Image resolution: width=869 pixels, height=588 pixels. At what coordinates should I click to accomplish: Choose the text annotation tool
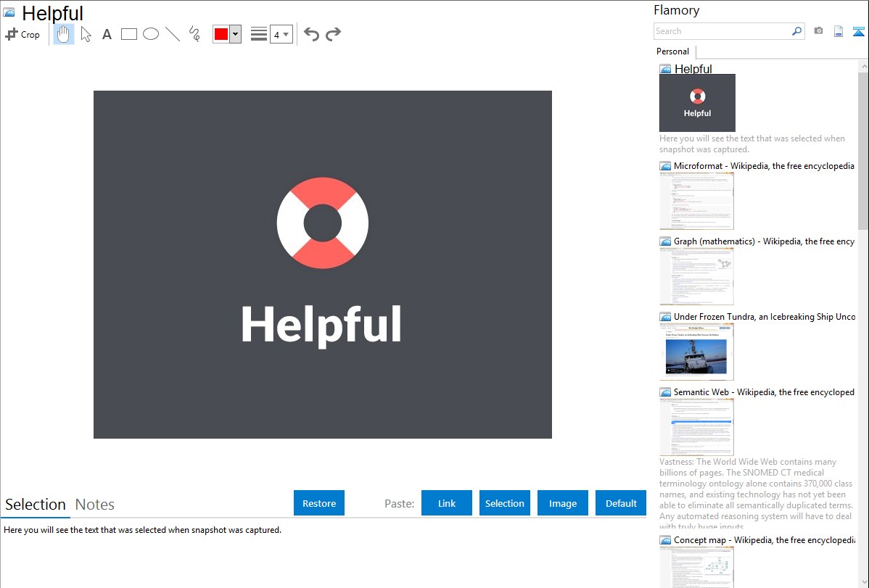coord(107,34)
